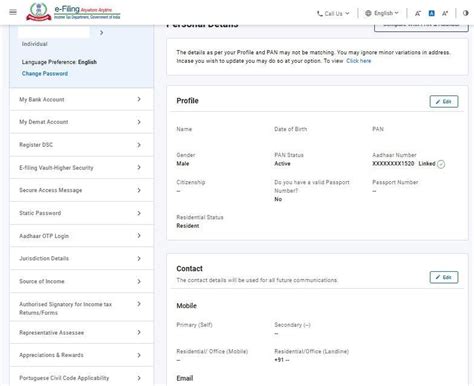Click the Contact section heading

pyautogui.click(x=189, y=269)
